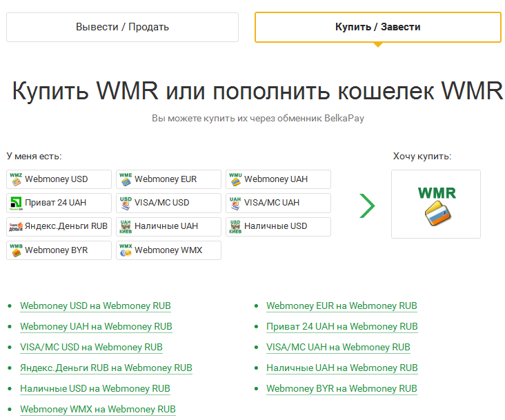The width and height of the screenshot is (505, 420).
Task: Click subtitle mentioning обменник BelkaPay
Action: click(258, 119)
